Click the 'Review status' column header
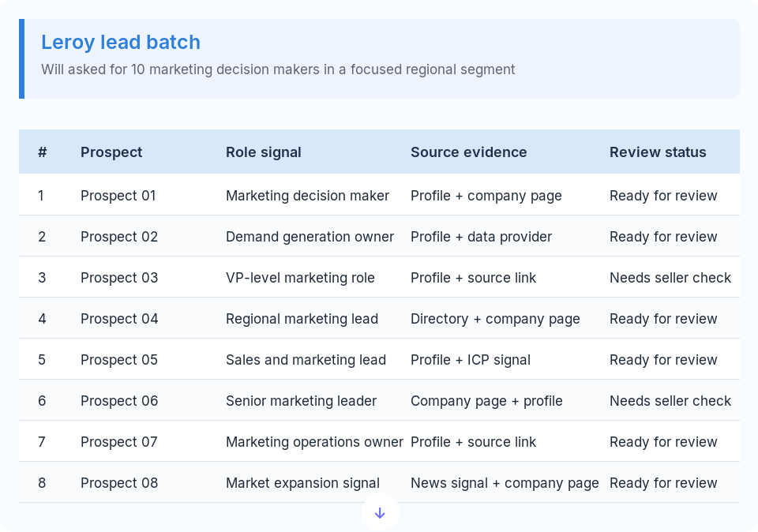The height and width of the screenshot is (532, 758). [658, 152]
